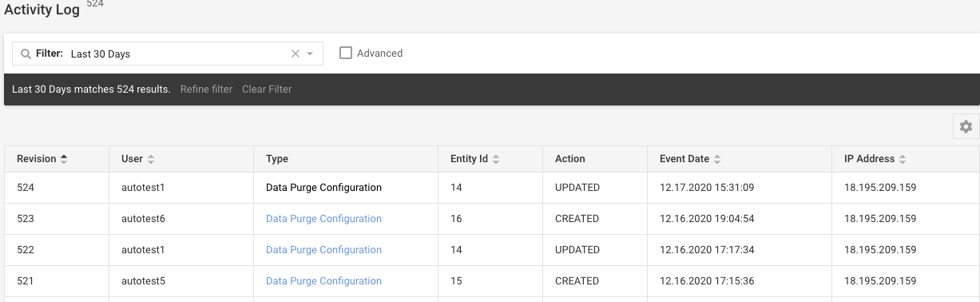Open Data Purge Configuration link in revision 522
Viewport: 980px width, 302px height.
pyautogui.click(x=323, y=250)
